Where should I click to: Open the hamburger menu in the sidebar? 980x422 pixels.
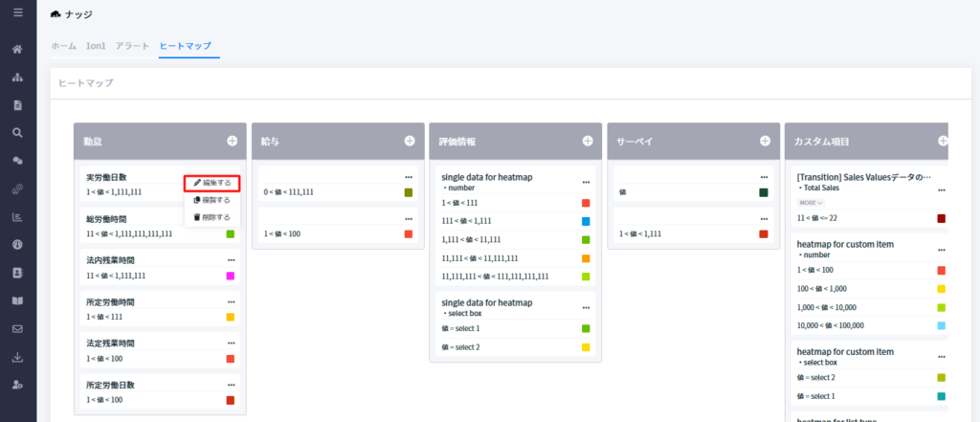[x=18, y=11]
